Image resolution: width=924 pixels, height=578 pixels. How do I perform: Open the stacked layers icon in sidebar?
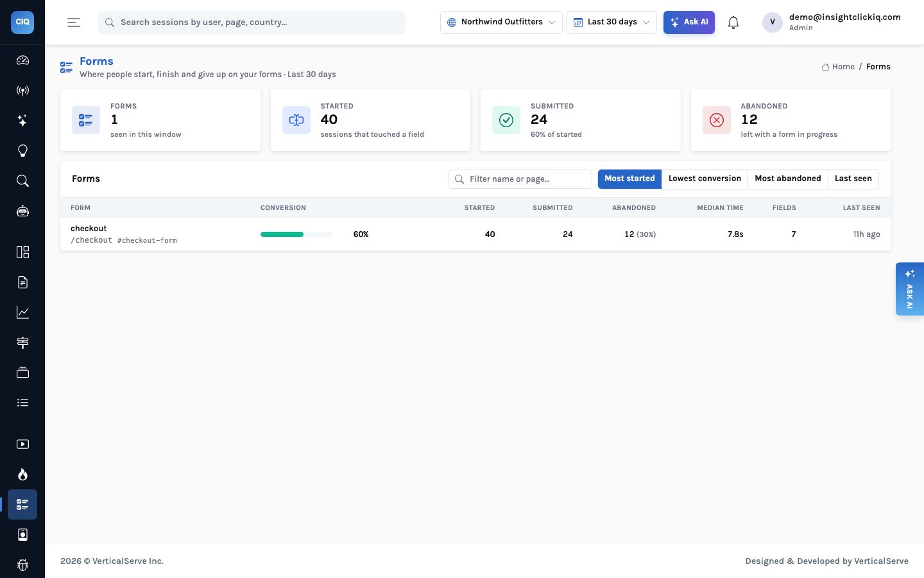tap(22, 372)
